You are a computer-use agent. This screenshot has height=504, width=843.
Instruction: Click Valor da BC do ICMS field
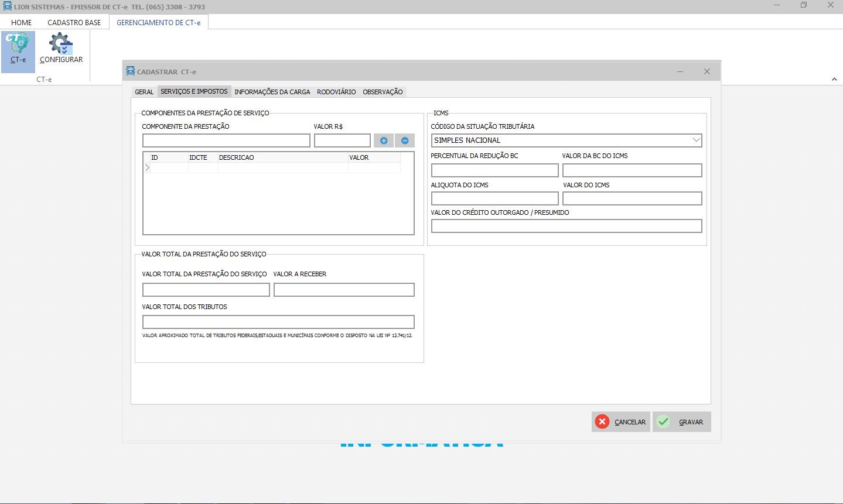pyautogui.click(x=632, y=170)
